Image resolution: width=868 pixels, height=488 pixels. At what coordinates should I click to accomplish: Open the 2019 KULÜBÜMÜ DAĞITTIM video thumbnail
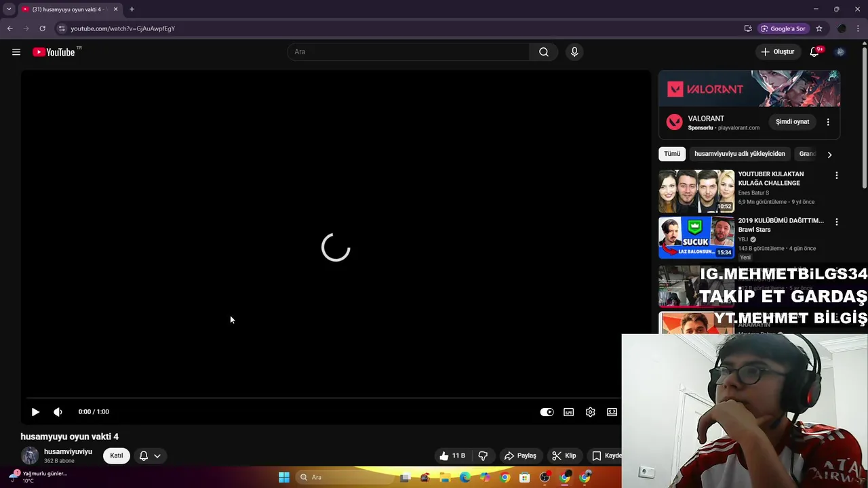click(696, 238)
